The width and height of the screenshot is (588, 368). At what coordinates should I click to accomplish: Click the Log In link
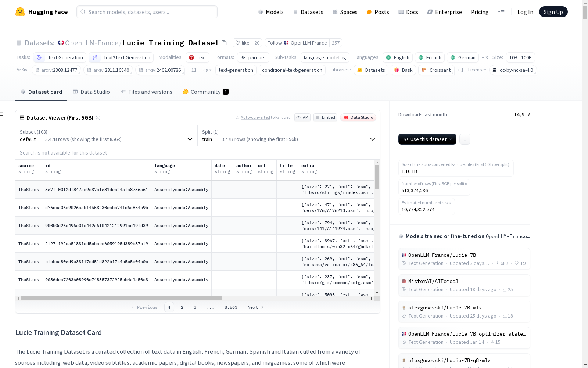(525, 12)
